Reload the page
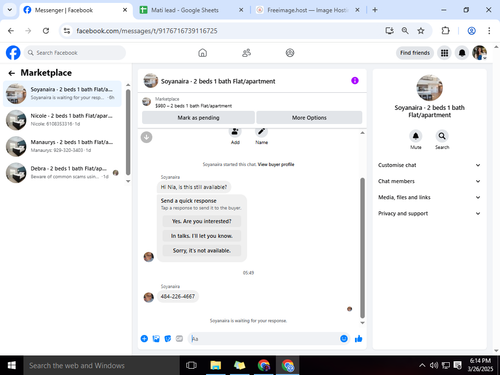 (46, 31)
